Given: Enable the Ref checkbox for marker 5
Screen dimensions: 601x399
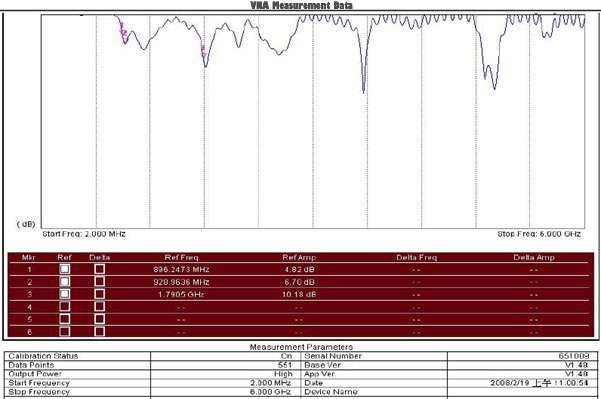Looking at the screenshot, I should click(x=64, y=319).
